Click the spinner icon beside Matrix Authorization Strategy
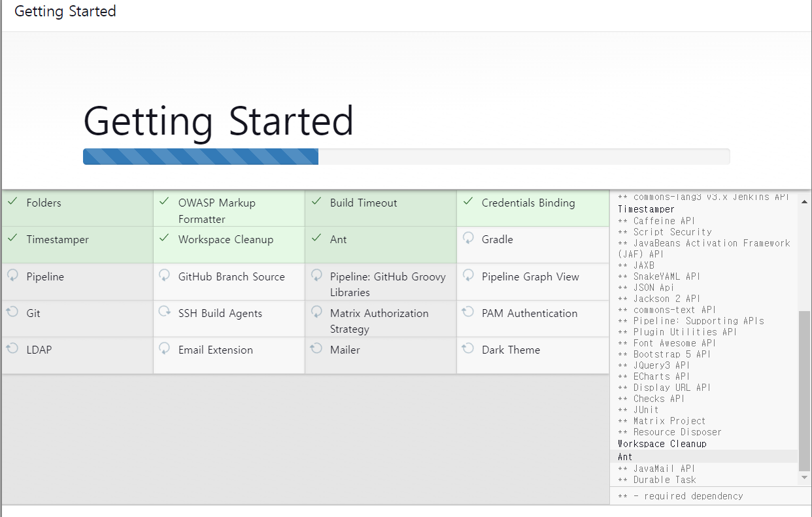This screenshot has width=812, height=517. (316, 312)
